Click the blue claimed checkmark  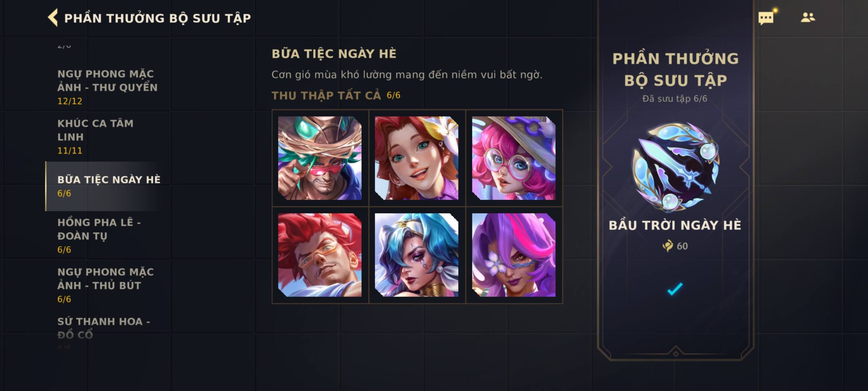point(675,289)
